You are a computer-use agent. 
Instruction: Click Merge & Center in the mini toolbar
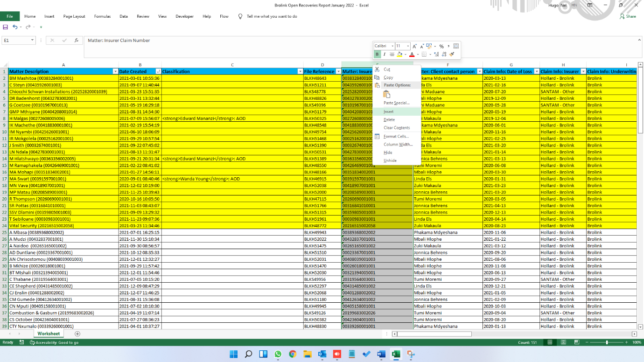coord(456,46)
